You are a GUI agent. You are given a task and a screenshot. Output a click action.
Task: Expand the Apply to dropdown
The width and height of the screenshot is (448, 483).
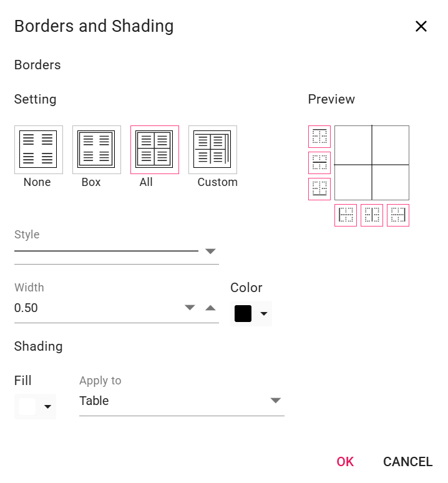pos(276,401)
